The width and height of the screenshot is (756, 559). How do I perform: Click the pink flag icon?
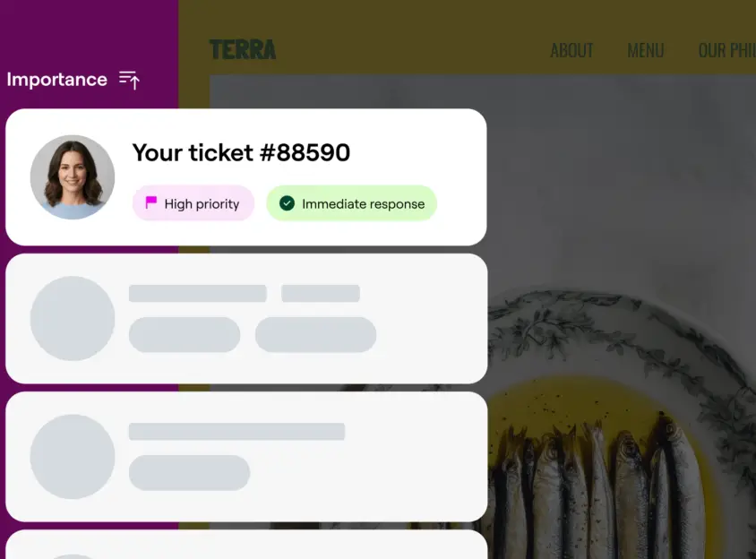point(151,203)
